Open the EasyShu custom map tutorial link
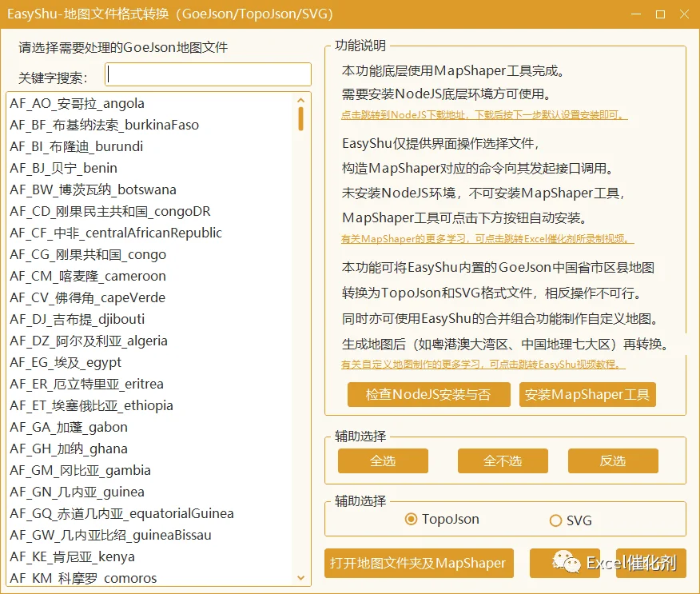Screen dimensions: 700x594 483,365
